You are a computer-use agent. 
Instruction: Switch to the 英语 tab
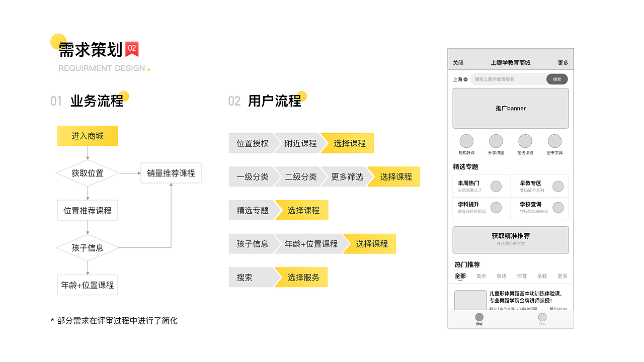[502, 276]
